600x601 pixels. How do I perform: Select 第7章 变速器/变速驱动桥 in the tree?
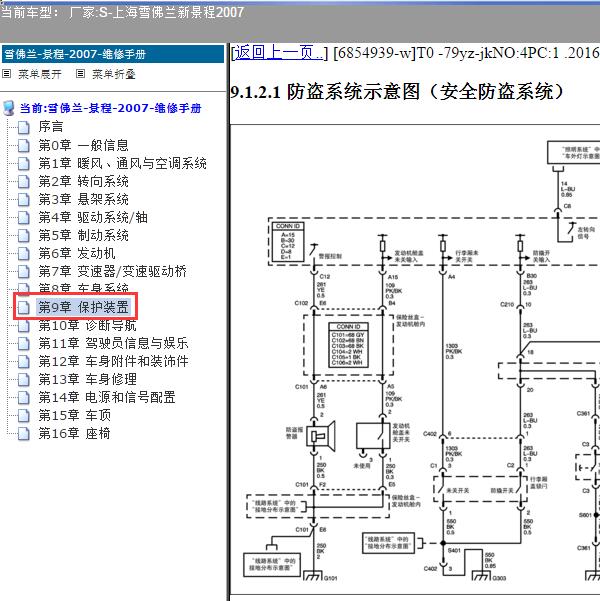click(x=112, y=271)
